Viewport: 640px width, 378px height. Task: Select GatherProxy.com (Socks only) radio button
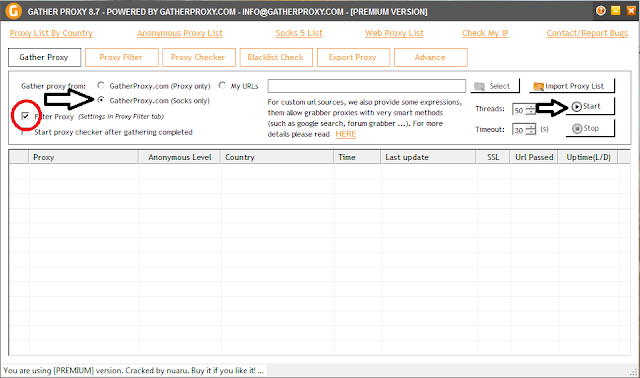101,100
